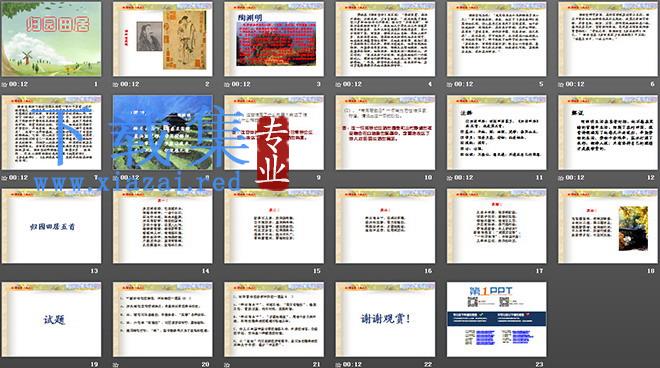Click transition star icon under slide 4
This screenshot has width=660, height=368.
click(338, 85)
